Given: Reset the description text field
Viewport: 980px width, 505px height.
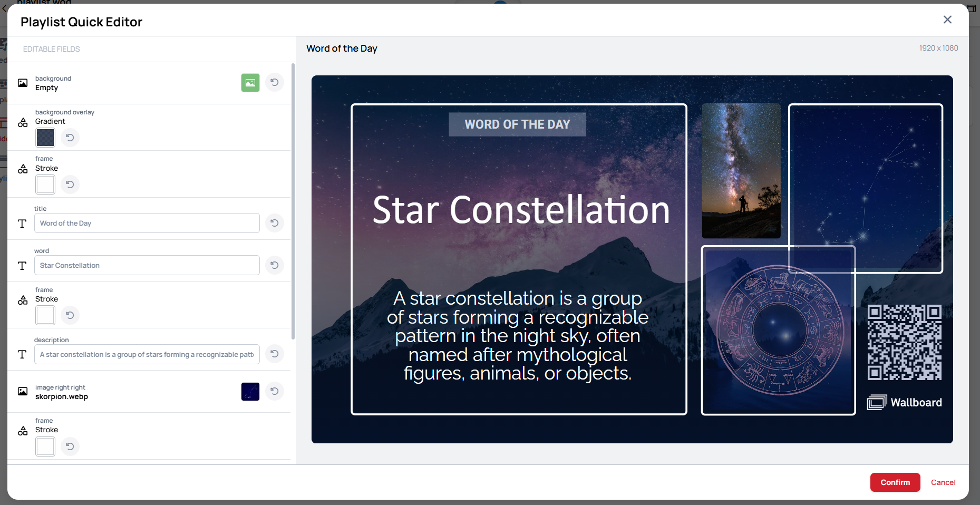Looking at the screenshot, I should point(275,354).
